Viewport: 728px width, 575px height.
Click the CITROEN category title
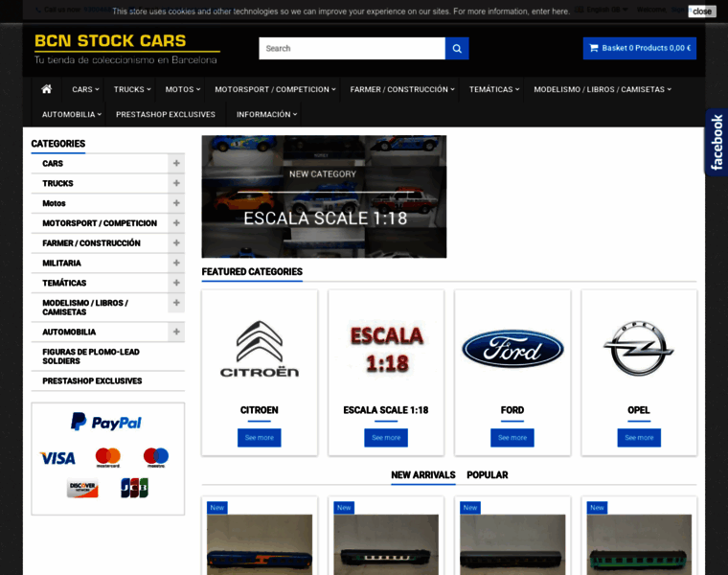(259, 410)
